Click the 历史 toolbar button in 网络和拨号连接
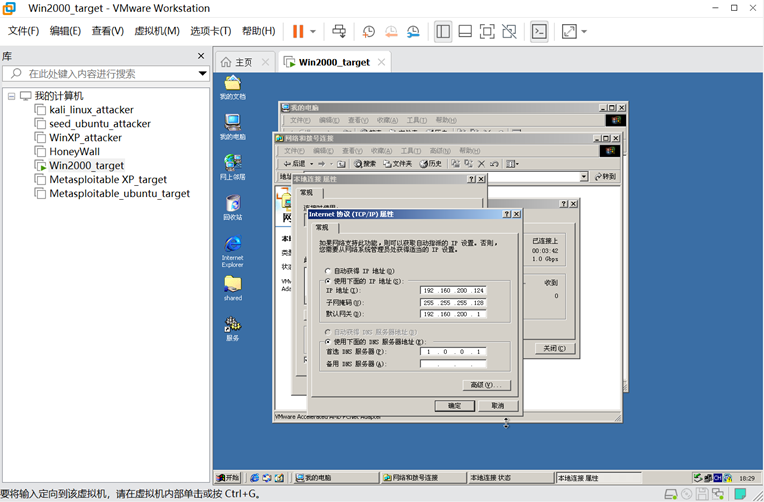This screenshot has width=764, height=502. click(x=430, y=164)
